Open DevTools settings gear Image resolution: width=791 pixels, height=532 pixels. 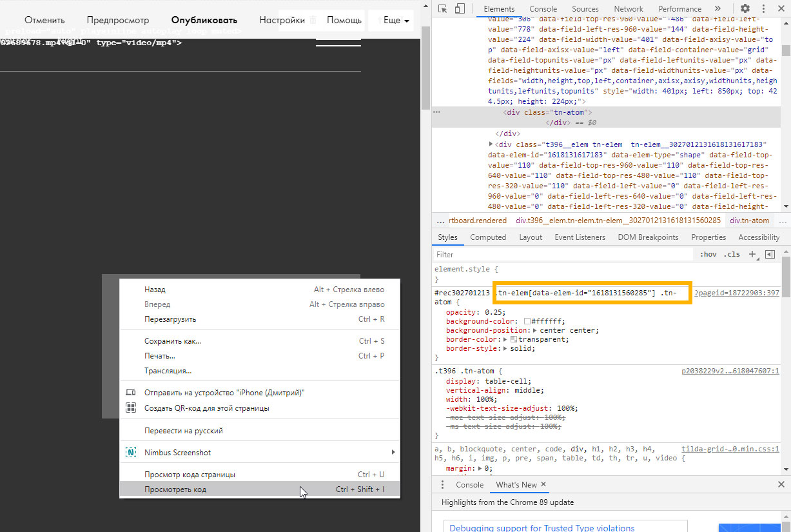[745, 9]
